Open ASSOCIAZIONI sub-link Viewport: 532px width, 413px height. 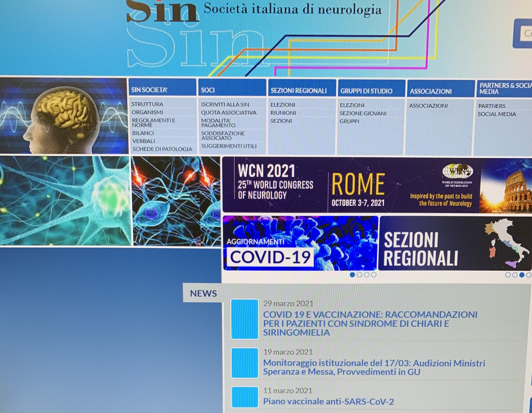click(x=428, y=106)
